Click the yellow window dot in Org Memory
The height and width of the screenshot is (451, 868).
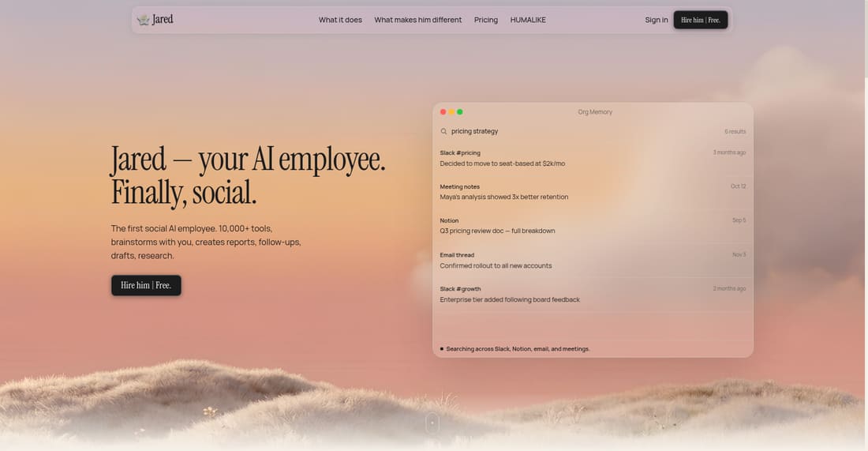(x=451, y=112)
